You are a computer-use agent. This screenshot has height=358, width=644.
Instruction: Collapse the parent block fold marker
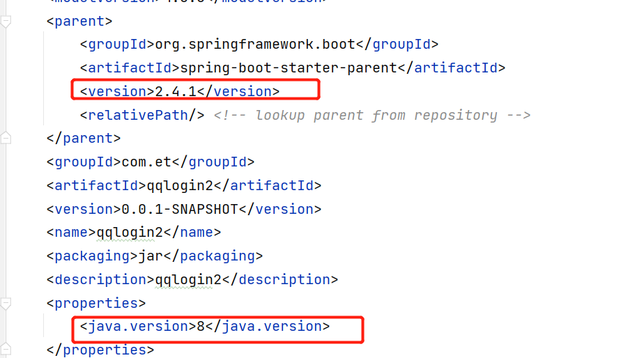[6, 22]
